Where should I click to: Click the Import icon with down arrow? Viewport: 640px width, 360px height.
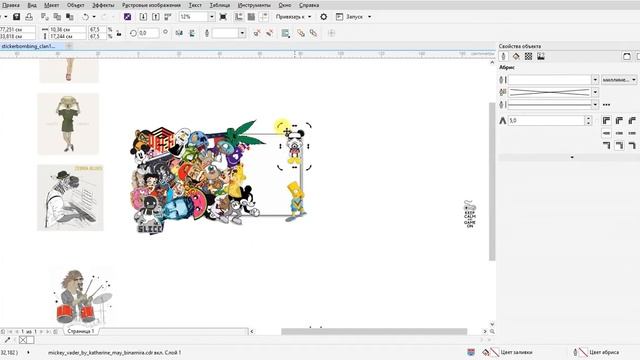143,17
